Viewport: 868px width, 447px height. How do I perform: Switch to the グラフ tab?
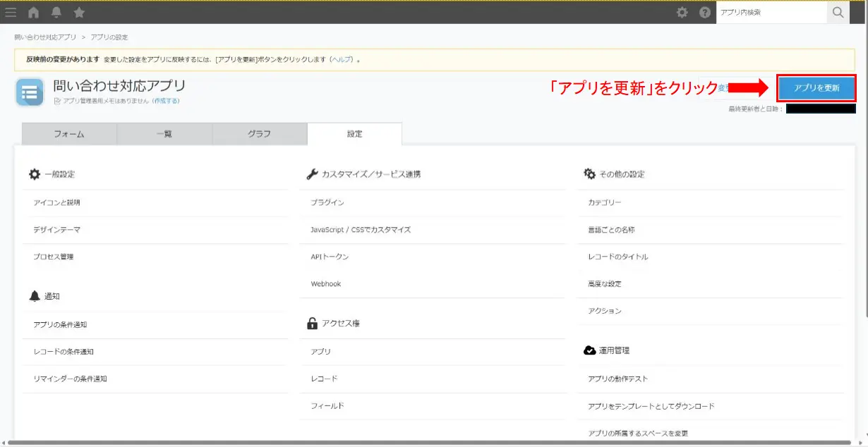coord(259,134)
